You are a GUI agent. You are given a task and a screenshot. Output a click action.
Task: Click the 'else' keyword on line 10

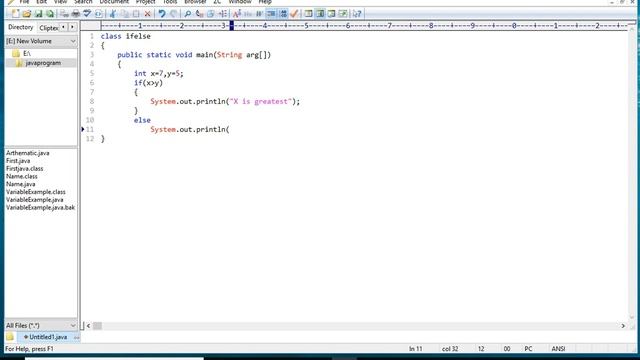click(x=142, y=120)
